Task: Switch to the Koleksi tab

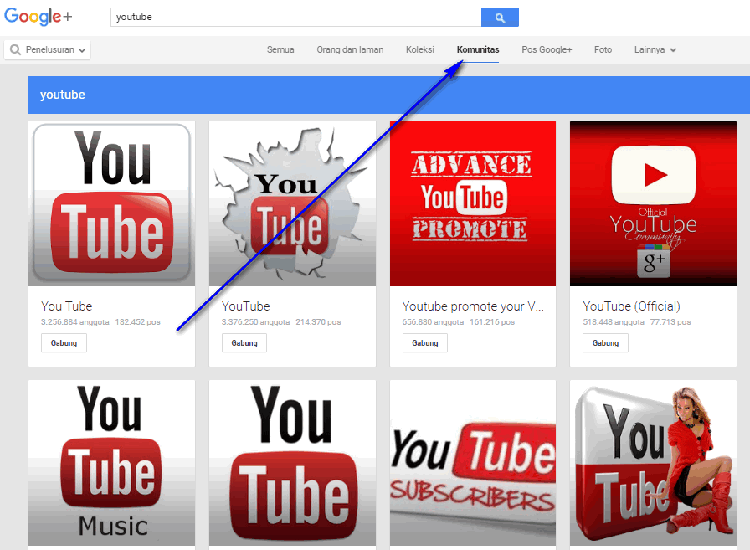Action: [420, 50]
